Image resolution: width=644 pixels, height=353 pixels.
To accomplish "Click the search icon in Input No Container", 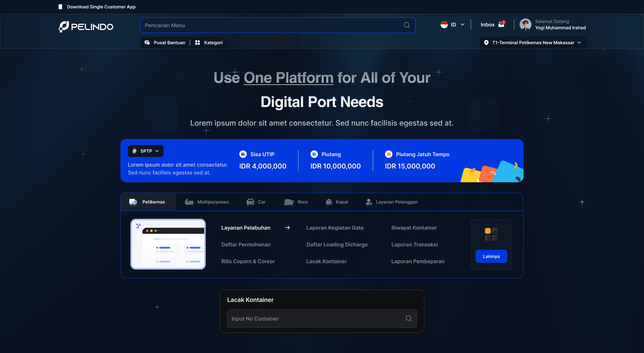I will 409,318.
